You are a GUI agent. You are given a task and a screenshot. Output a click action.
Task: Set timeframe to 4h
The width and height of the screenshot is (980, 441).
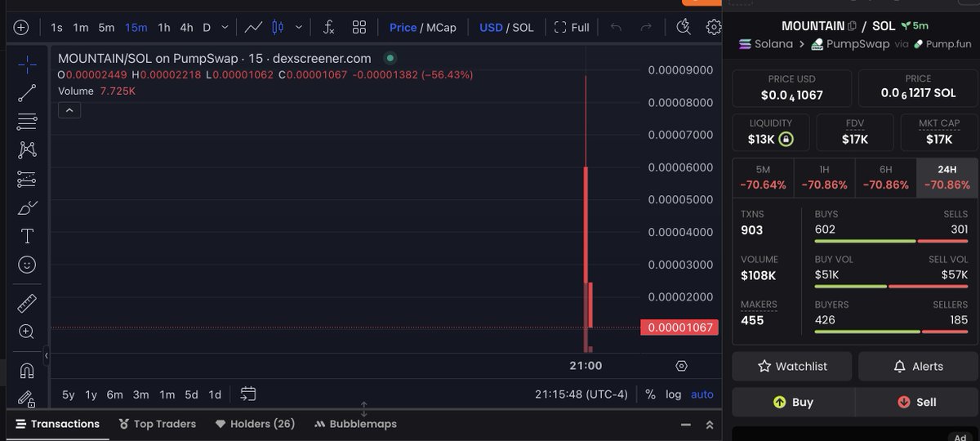tap(186, 27)
